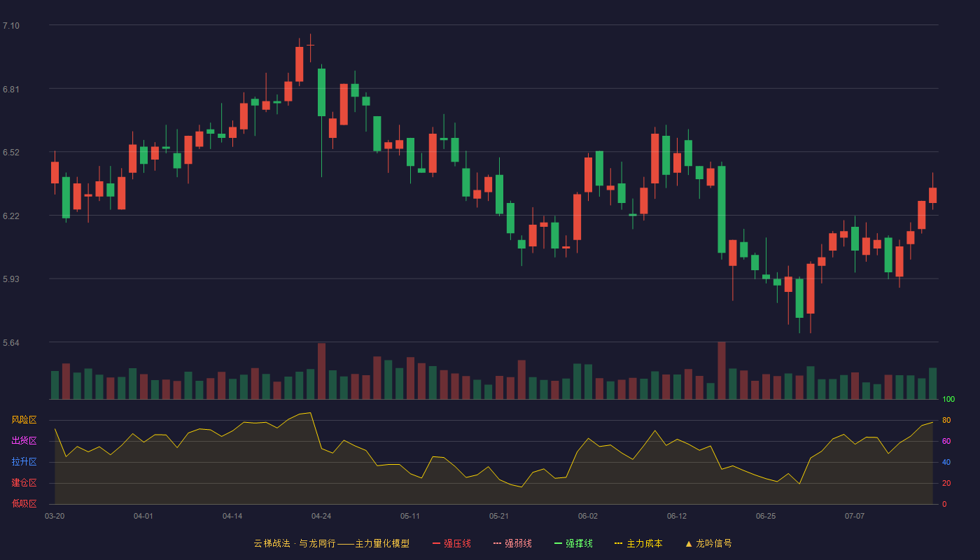The height and width of the screenshot is (560, 980).
Task: Click the 07-07 date label
Action: 855,516
